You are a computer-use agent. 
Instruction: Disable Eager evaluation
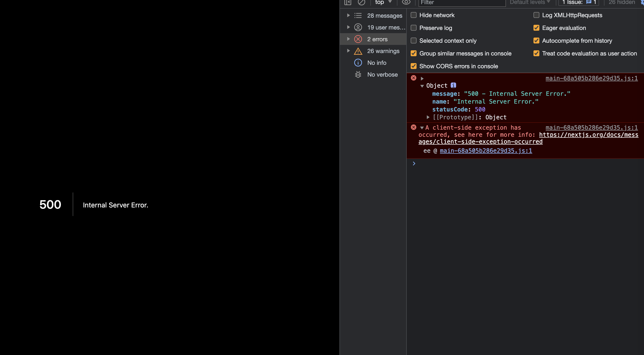click(536, 28)
